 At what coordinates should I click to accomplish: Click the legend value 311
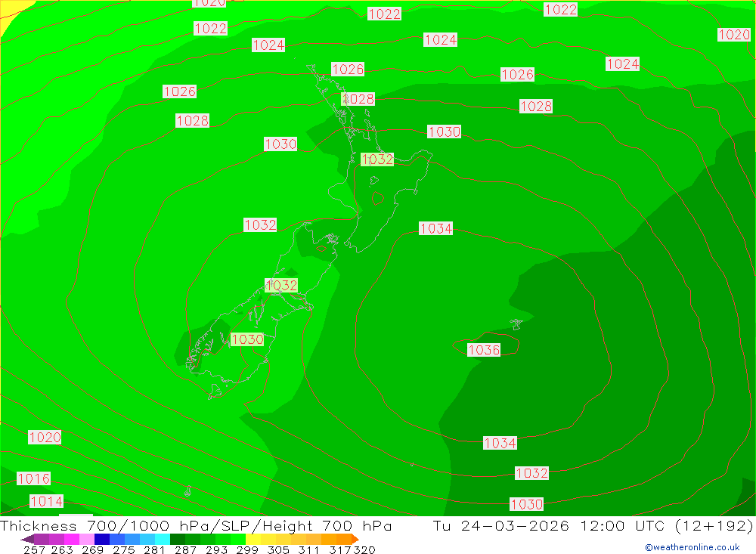(308, 549)
